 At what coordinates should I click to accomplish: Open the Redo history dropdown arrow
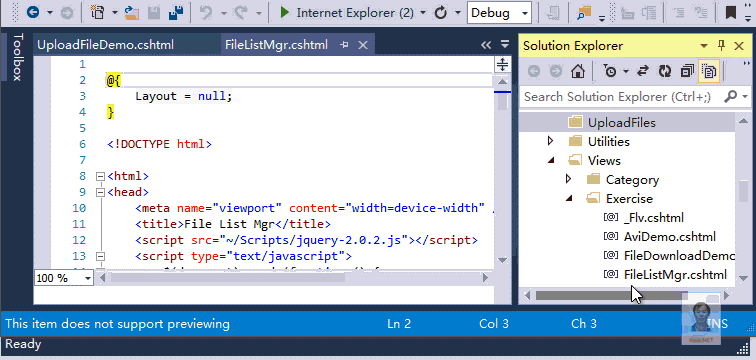pyautogui.click(x=259, y=13)
